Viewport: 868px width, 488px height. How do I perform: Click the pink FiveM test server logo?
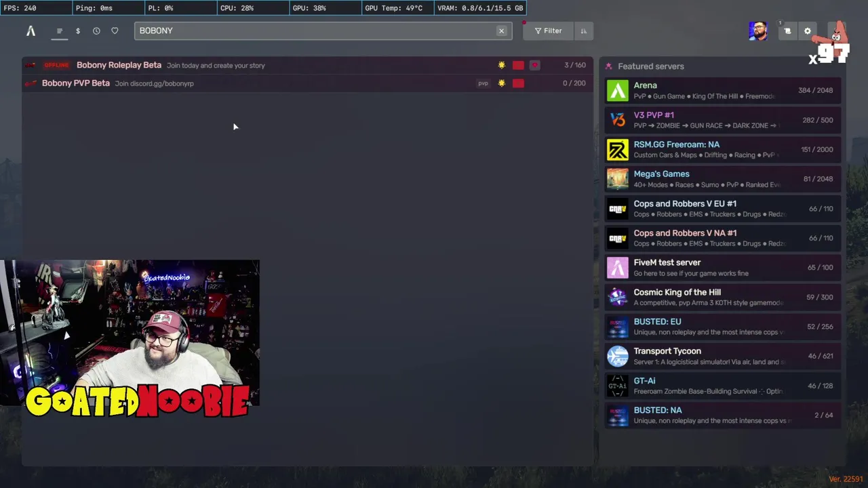[617, 268]
